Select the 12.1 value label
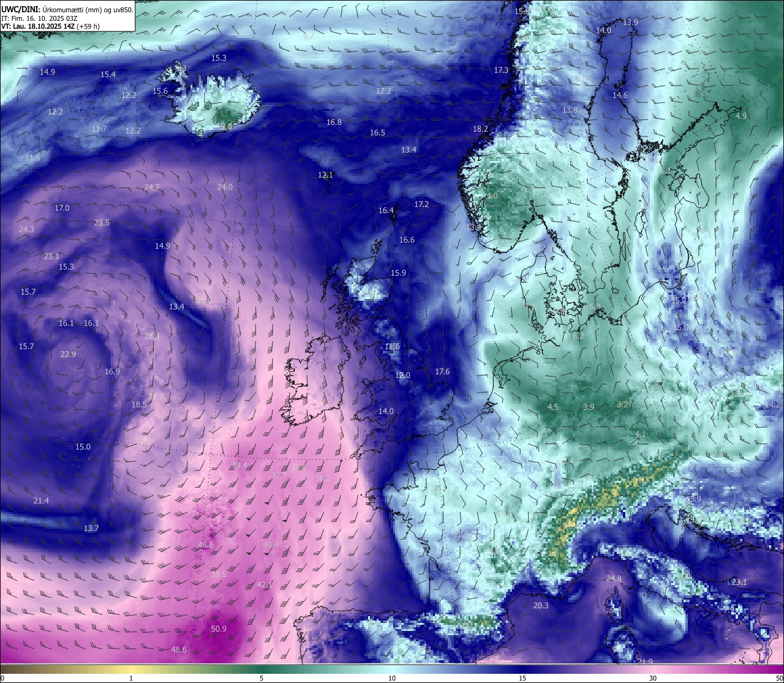 pyautogui.click(x=325, y=175)
